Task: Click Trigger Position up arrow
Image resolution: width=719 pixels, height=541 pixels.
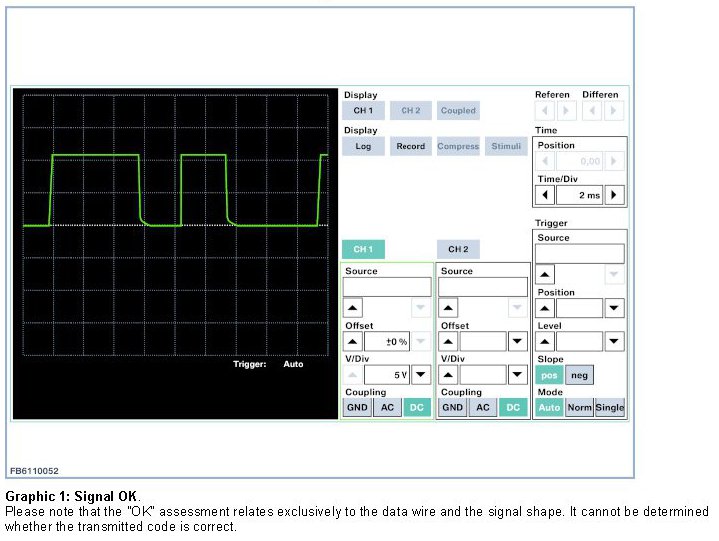Action: pos(546,309)
